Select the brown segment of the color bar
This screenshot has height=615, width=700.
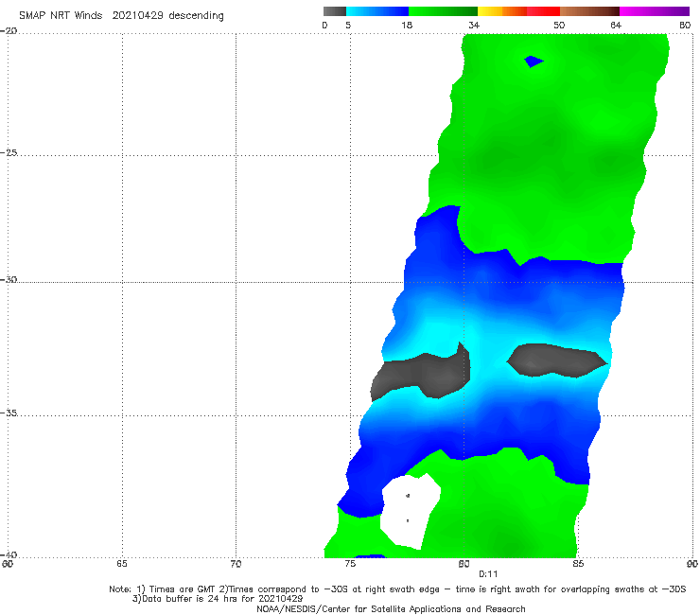click(589, 11)
